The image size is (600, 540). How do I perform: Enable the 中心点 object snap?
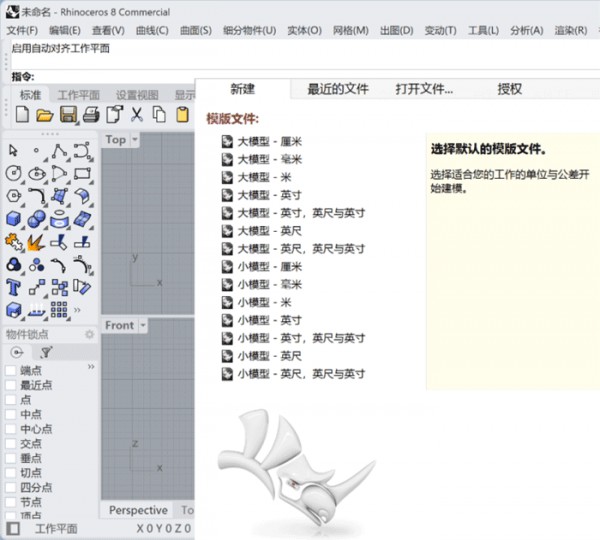[10, 429]
